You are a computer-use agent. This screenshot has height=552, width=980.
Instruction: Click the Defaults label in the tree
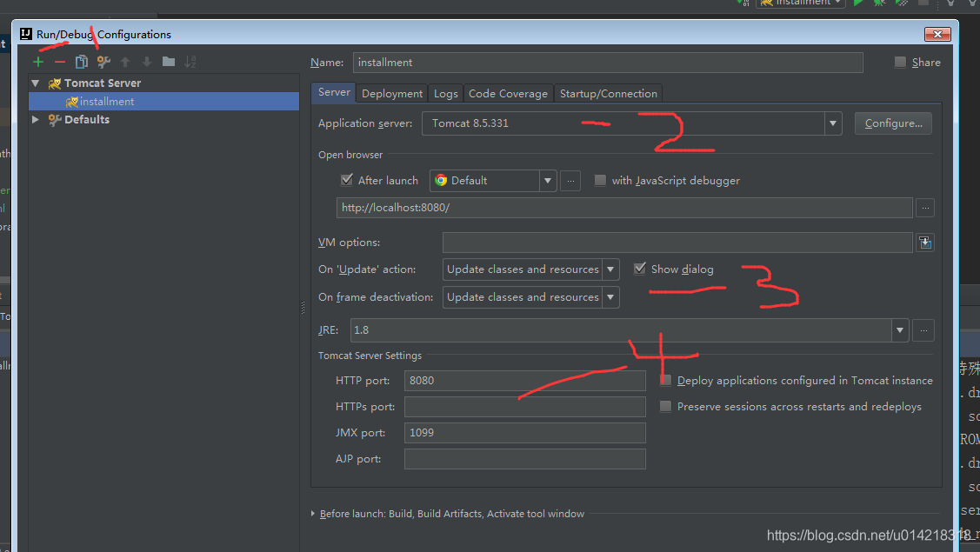tap(87, 119)
